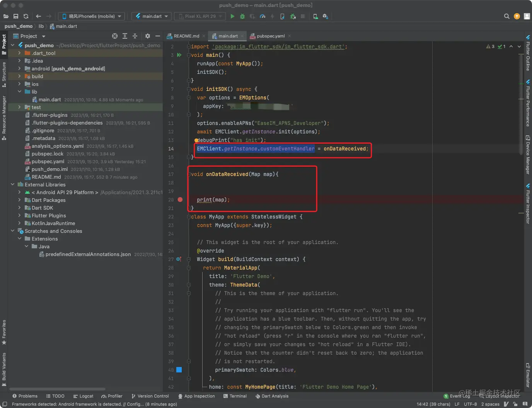Expand the android folder in project tree
Viewport: 532px width, 408px height.
(19, 68)
